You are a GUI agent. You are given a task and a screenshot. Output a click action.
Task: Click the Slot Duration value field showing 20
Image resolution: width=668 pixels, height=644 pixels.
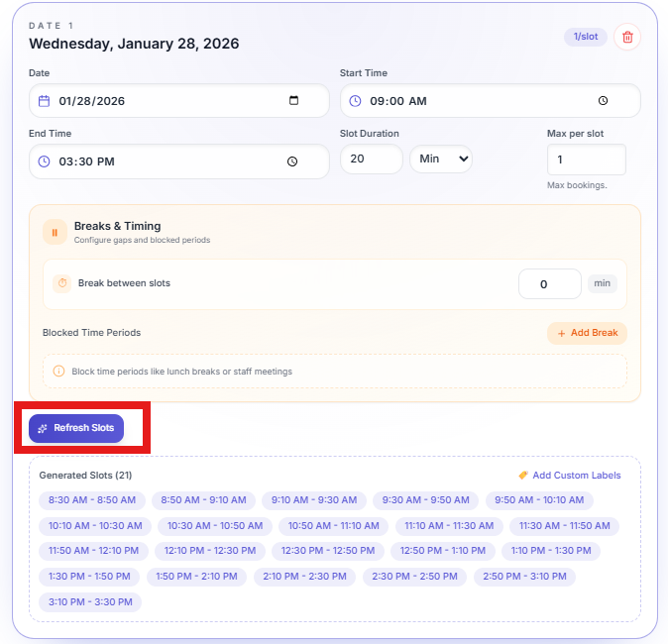coord(372,159)
